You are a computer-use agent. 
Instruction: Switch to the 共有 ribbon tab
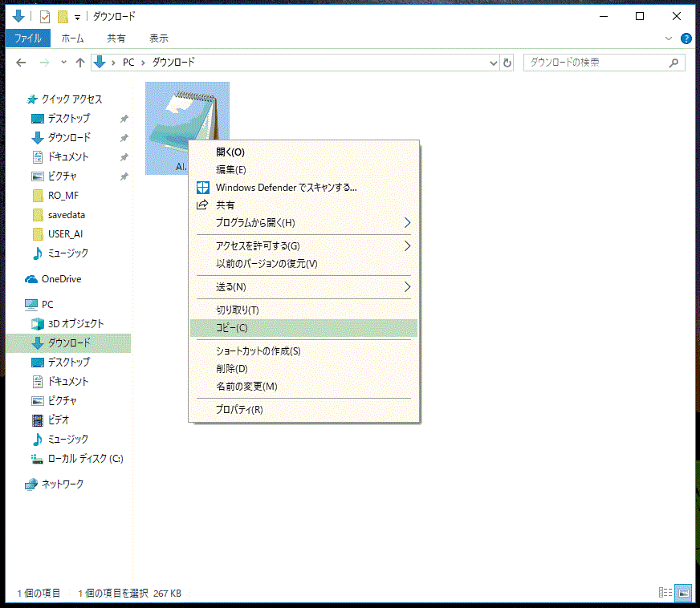[116, 39]
